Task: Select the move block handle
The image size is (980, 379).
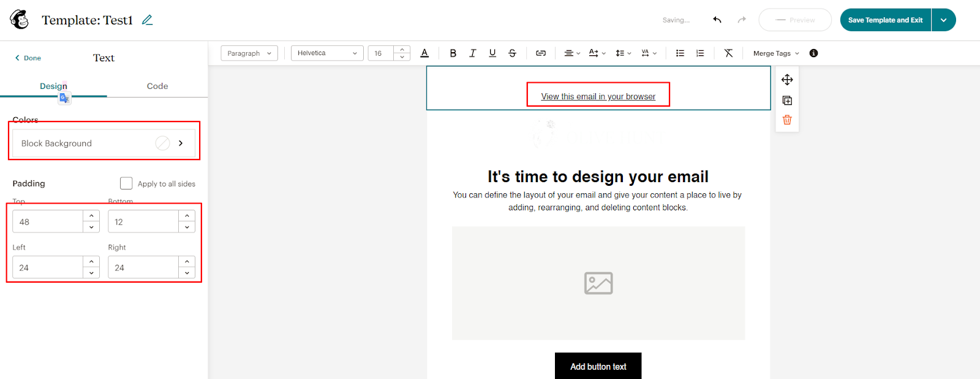Action: [787, 80]
